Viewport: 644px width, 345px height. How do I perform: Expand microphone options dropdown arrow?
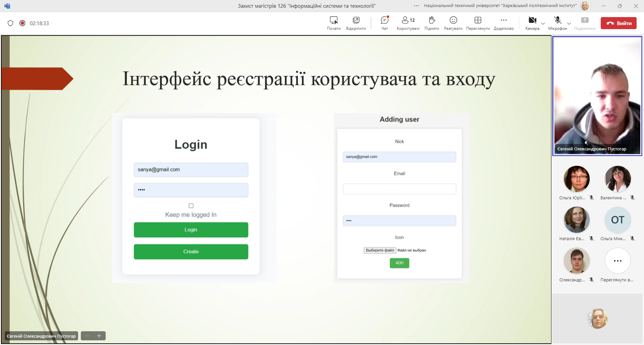(569, 23)
